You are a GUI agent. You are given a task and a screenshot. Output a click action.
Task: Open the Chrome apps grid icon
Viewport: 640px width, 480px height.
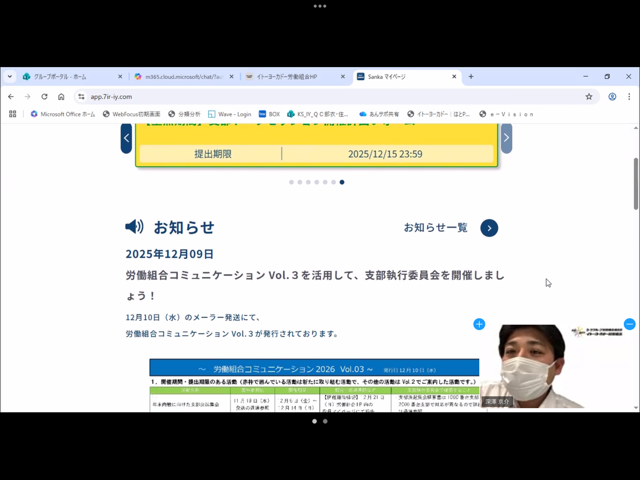pyautogui.click(x=12, y=114)
